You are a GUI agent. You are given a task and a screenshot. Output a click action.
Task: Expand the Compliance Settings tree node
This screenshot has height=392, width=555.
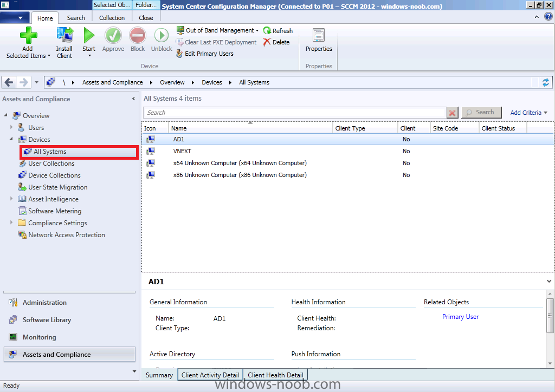point(11,223)
